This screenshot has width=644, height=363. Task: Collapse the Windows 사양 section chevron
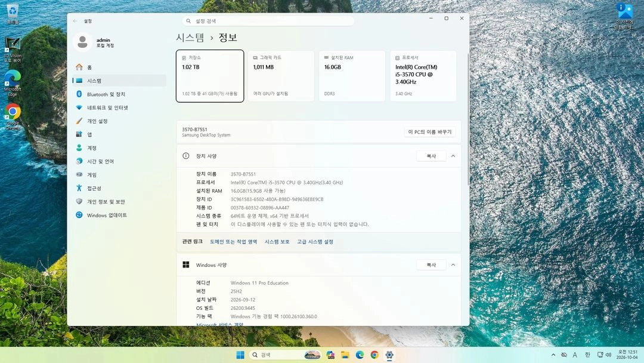453,265
